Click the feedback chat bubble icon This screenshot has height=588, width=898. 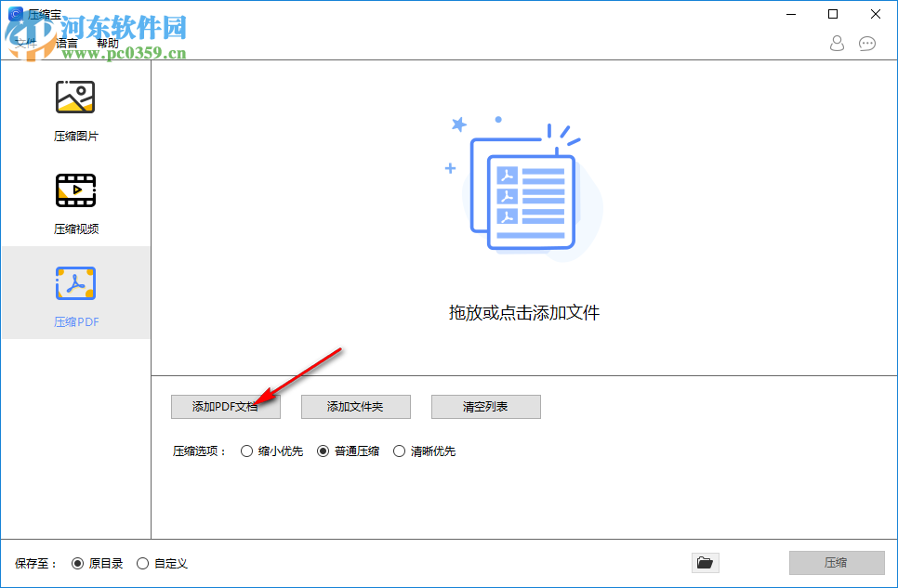(867, 43)
